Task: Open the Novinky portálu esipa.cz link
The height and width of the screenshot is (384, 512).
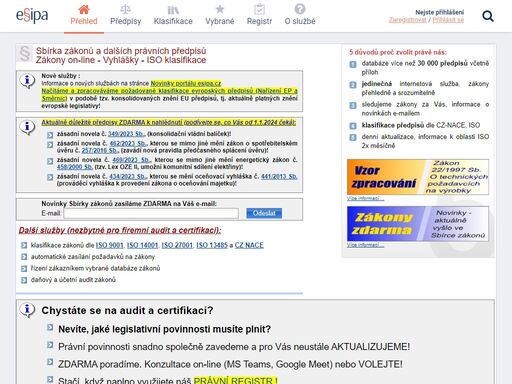Action: [186, 83]
